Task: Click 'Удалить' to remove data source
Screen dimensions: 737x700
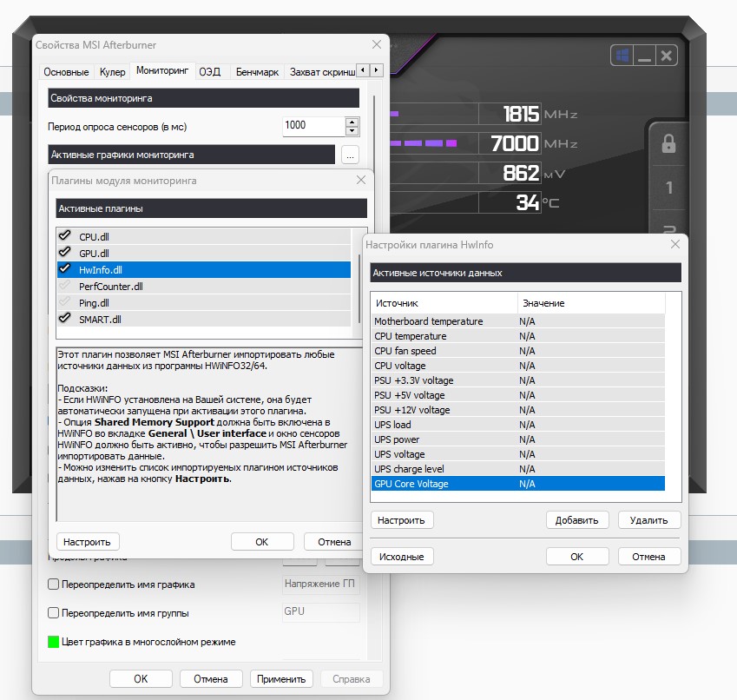Action: point(648,520)
